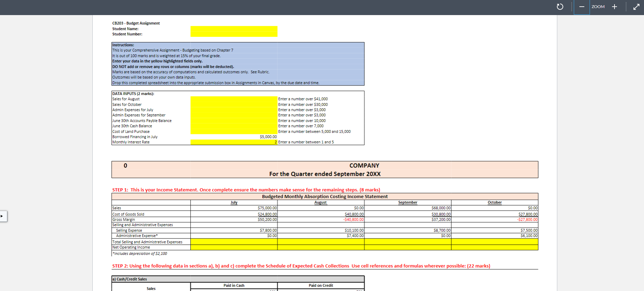Click the STEP 1 red instruction line

(x=246, y=190)
